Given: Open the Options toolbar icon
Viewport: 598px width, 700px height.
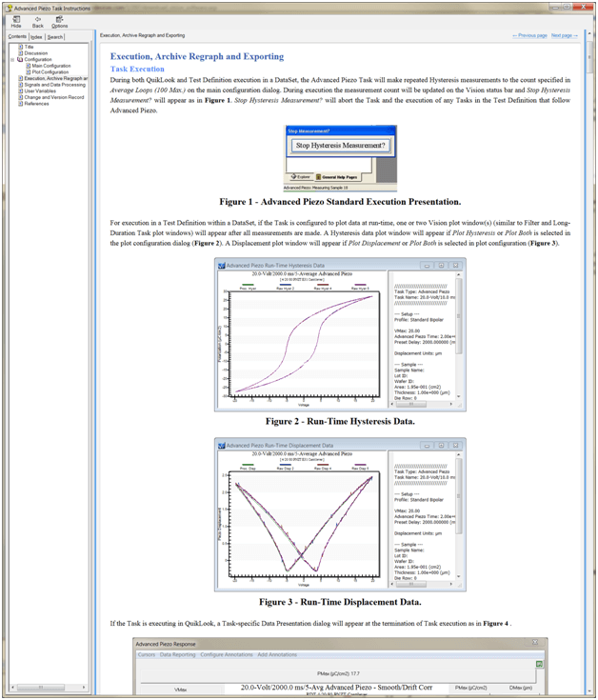Looking at the screenshot, I should tap(59, 22).
